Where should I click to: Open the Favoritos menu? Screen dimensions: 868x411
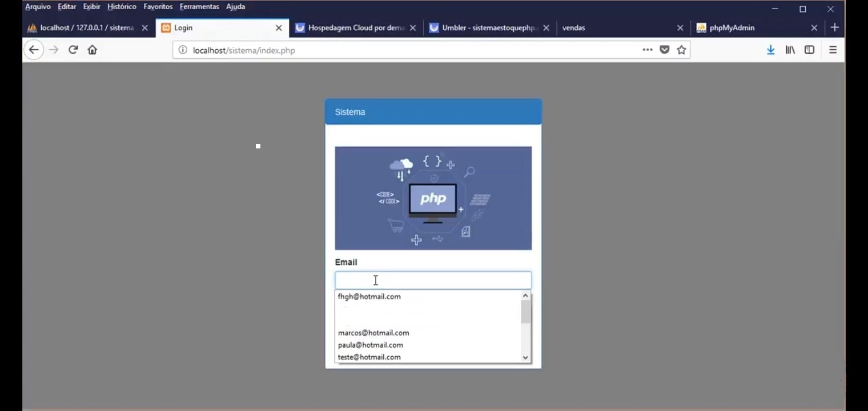(158, 7)
